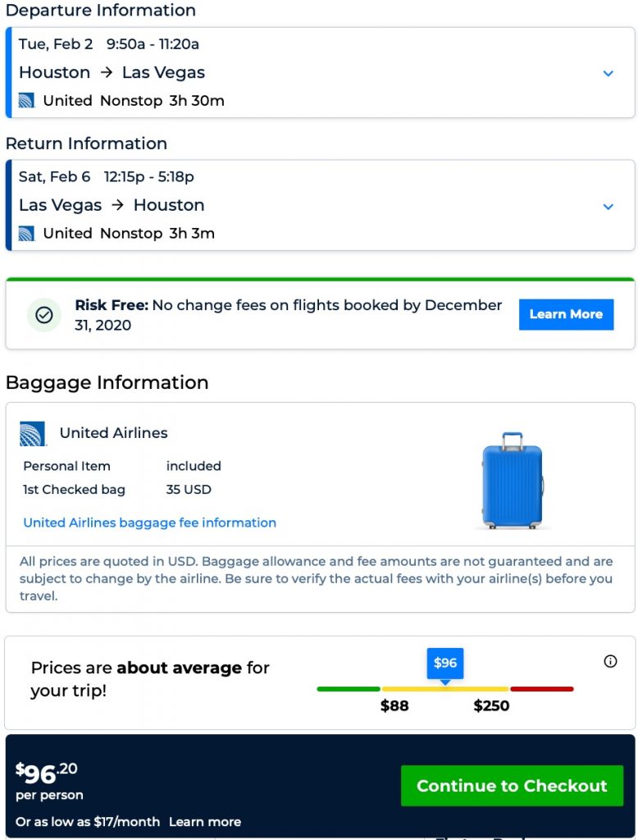
Task: Click the Tue, Feb 2 departure time row
Action: click(109, 44)
